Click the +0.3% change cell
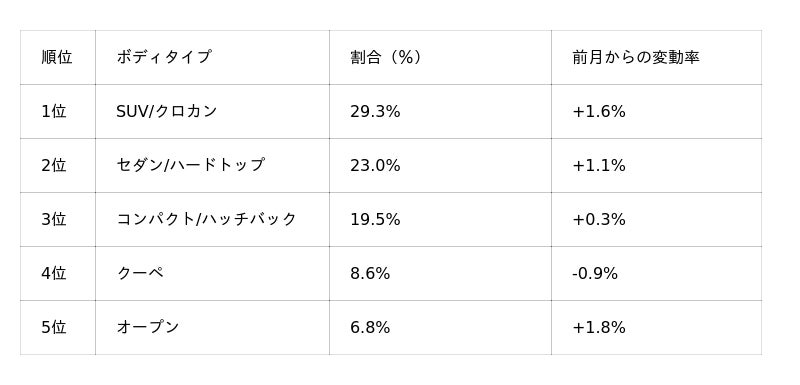This screenshot has width=800, height=385. pyautogui.click(x=657, y=219)
